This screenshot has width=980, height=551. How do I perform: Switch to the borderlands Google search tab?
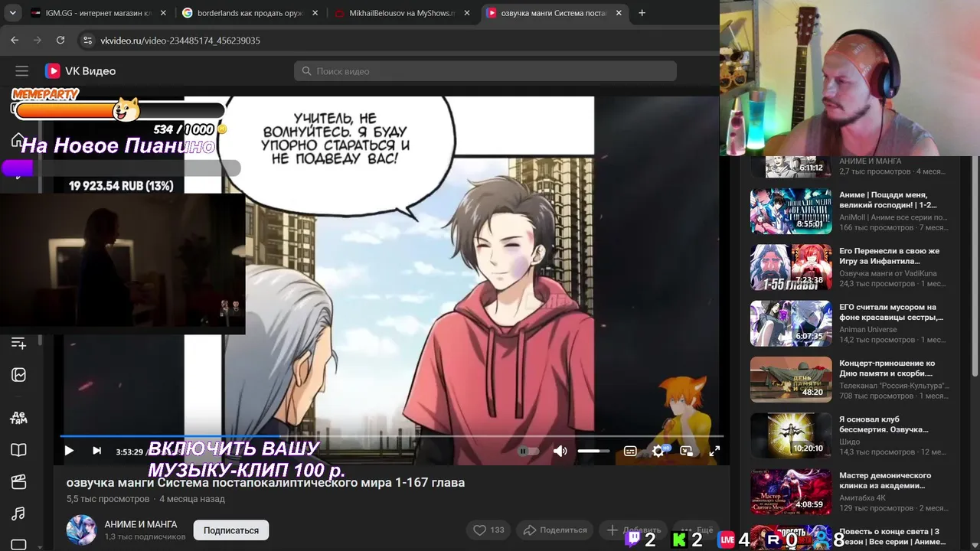pos(250,13)
